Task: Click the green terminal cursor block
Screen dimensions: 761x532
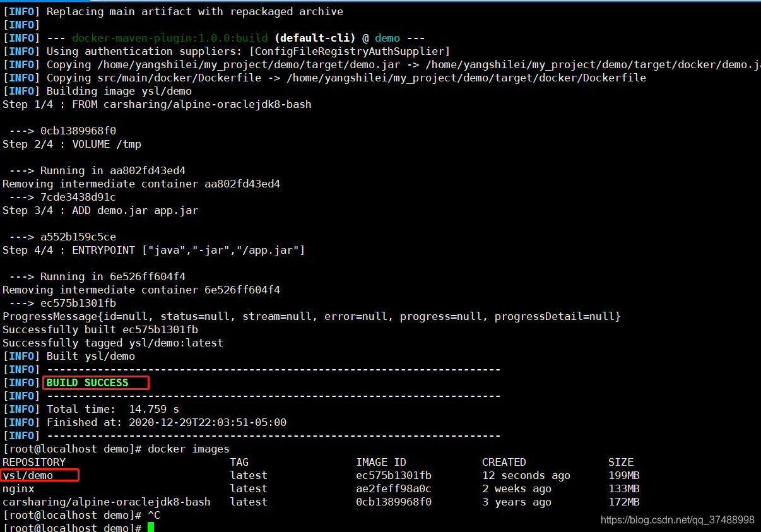Action: (x=151, y=527)
